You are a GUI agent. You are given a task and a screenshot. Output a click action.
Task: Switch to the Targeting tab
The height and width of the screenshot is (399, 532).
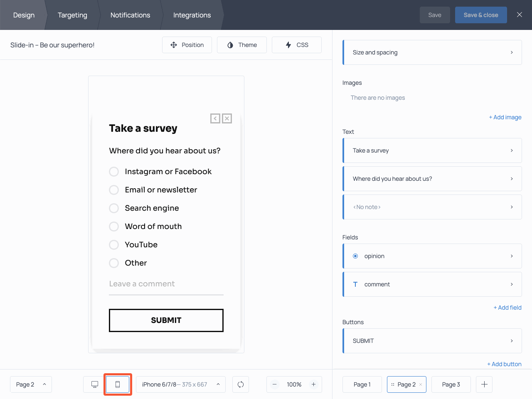(x=72, y=15)
